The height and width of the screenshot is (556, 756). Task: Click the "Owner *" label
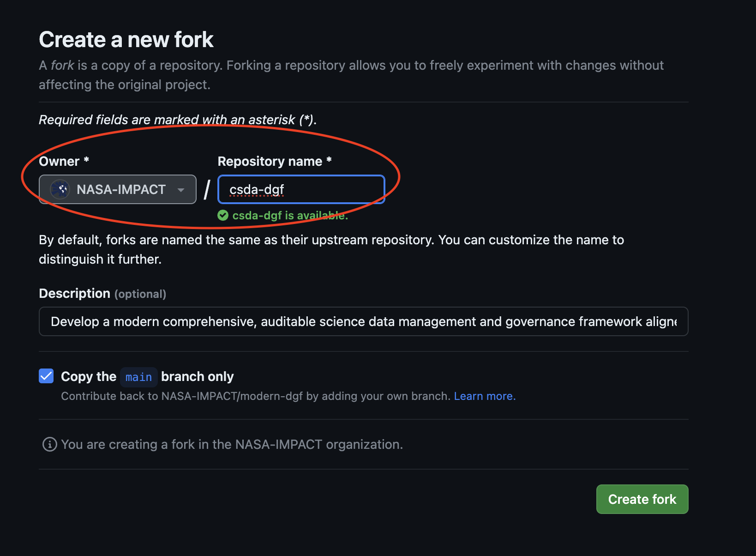pos(64,161)
